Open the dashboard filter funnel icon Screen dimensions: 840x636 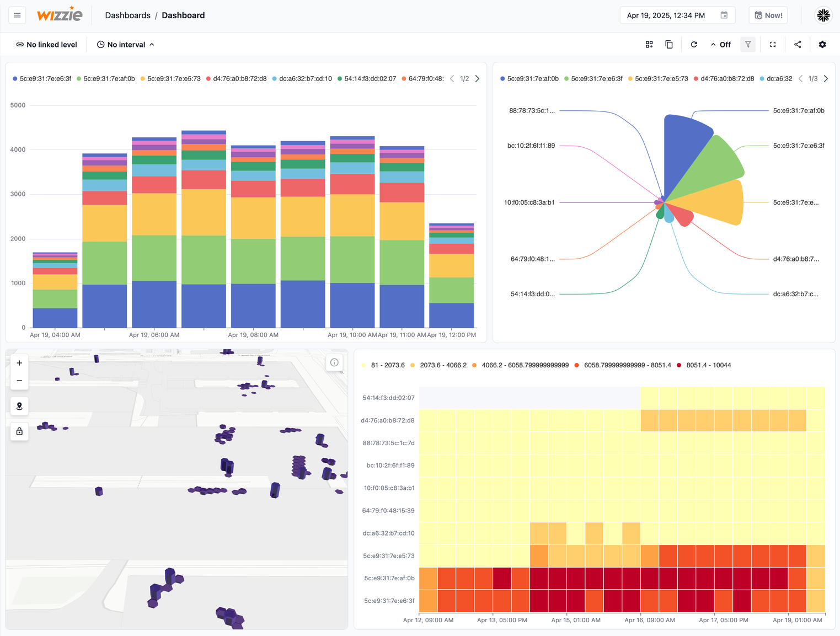(748, 45)
